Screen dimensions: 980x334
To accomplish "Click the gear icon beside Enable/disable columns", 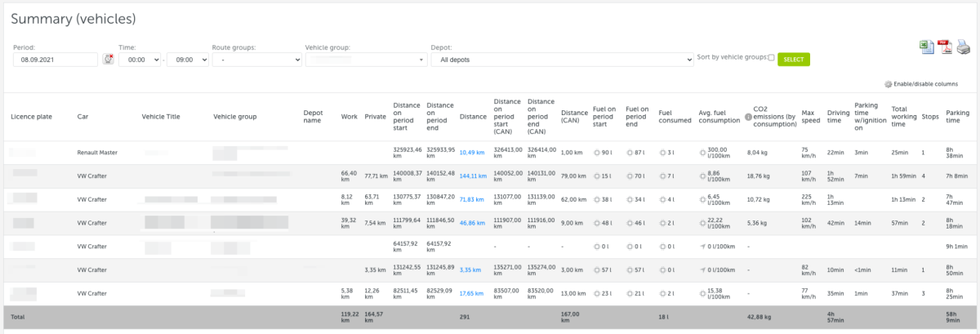I will [889, 84].
